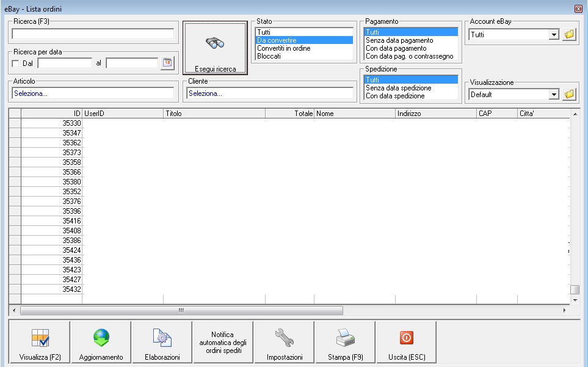Select Tutti in Stato list

(x=304, y=32)
